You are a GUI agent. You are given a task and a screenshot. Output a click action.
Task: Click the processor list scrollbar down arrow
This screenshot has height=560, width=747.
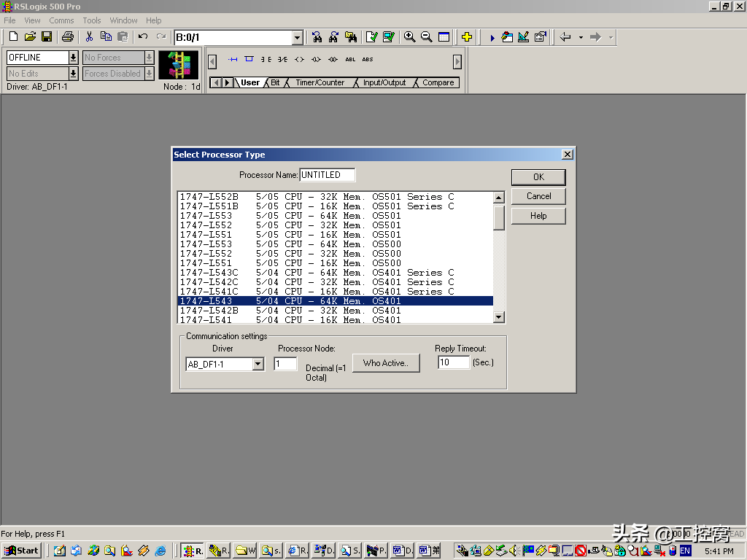click(x=499, y=317)
